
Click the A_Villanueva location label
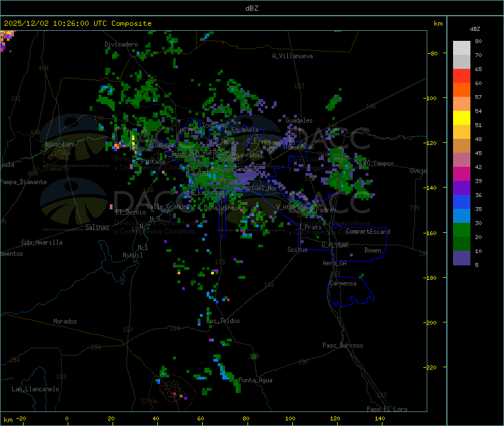tap(292, 56)
